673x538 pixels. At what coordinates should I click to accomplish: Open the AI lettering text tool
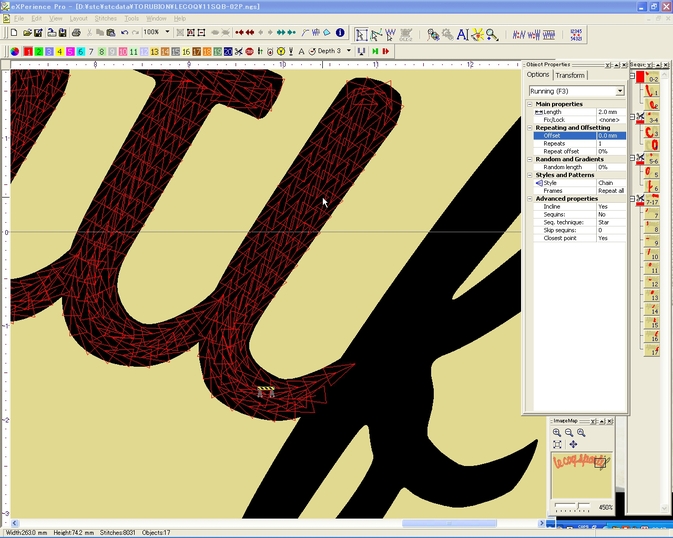point(462,35)
